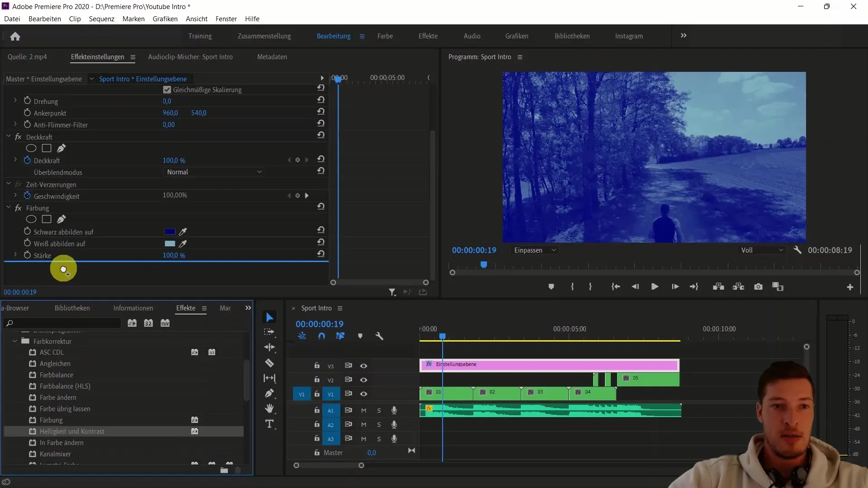This screenshot has width=868, height=488.
Task: Select the Selection tool arrow
Action: [270, 317]
